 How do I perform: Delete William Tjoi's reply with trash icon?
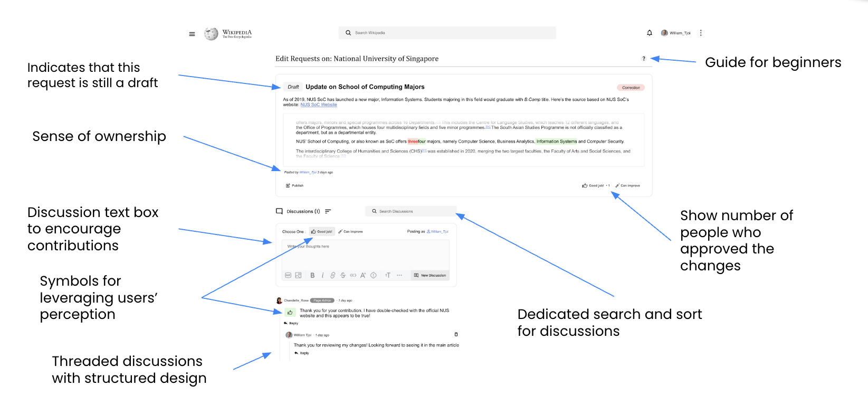coord(456,334)
